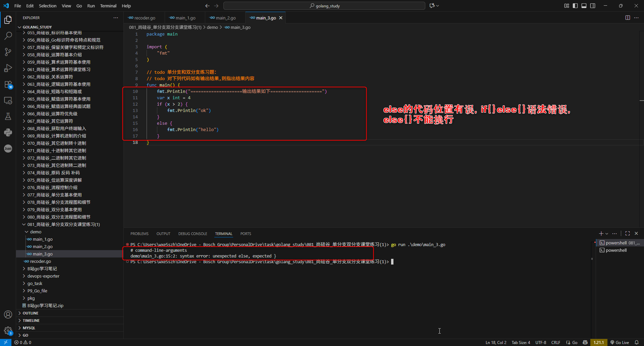The image size is (644, 346).
Task: Maximize the terminal panel size
Action: 628,234
